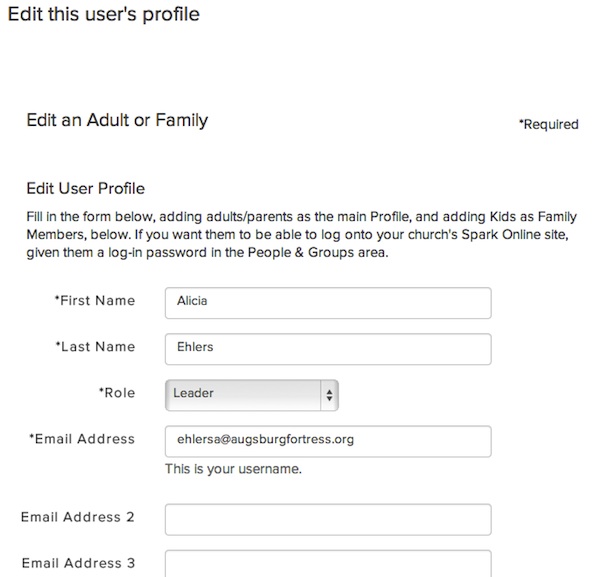Click the *Role label text

click(x=116, y=393)
